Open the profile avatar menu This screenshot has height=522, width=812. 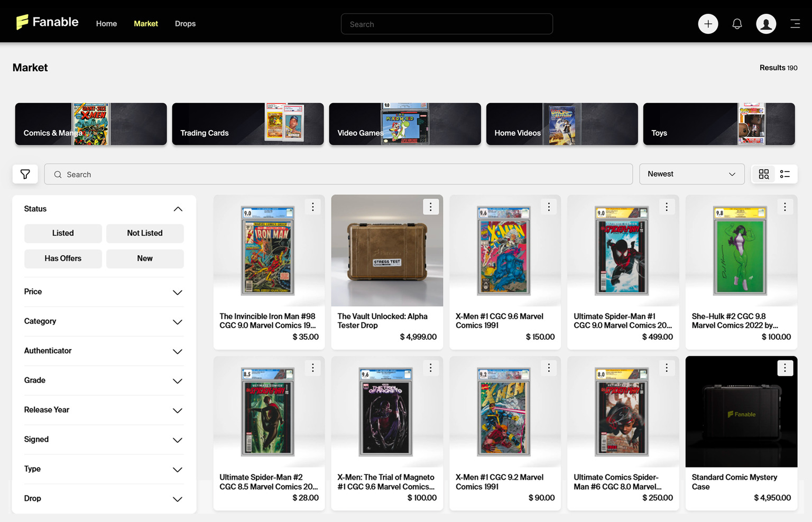[x=766, y=24]
